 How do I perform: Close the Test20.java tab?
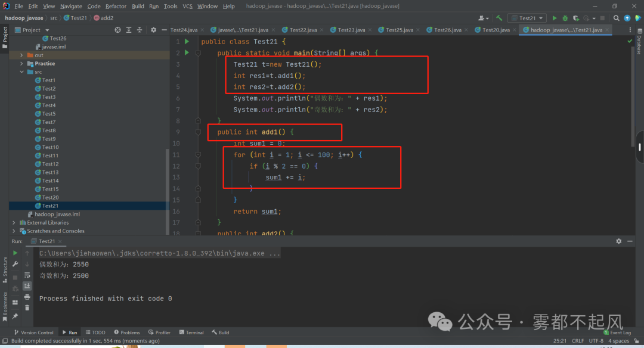(514, 30)
